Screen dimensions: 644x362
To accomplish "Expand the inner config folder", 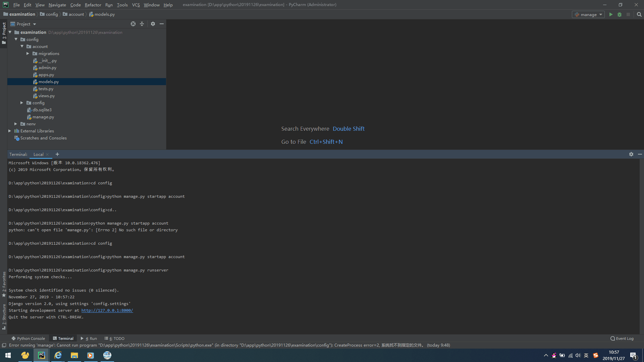I will click(x=22, y=103).
